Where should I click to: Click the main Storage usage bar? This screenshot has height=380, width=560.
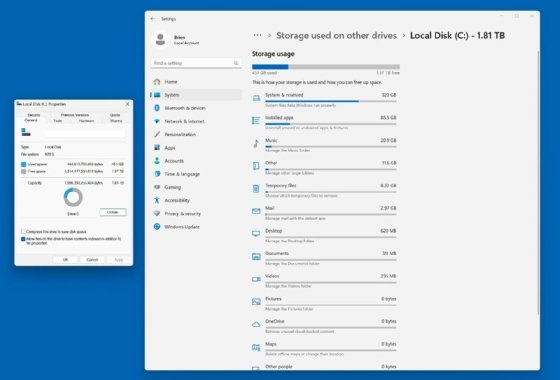(326, 67)
